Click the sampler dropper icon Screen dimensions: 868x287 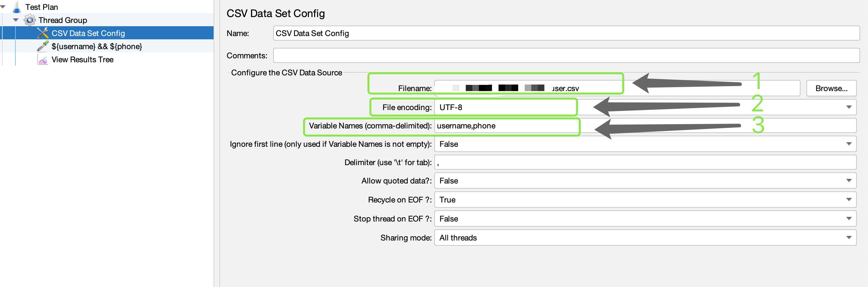[43, 46]
